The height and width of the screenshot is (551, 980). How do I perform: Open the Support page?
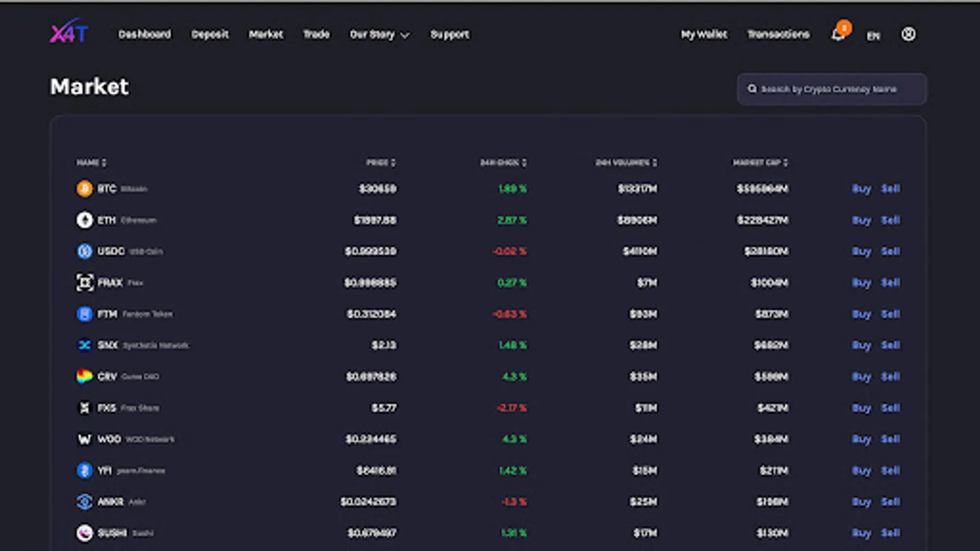450,35
